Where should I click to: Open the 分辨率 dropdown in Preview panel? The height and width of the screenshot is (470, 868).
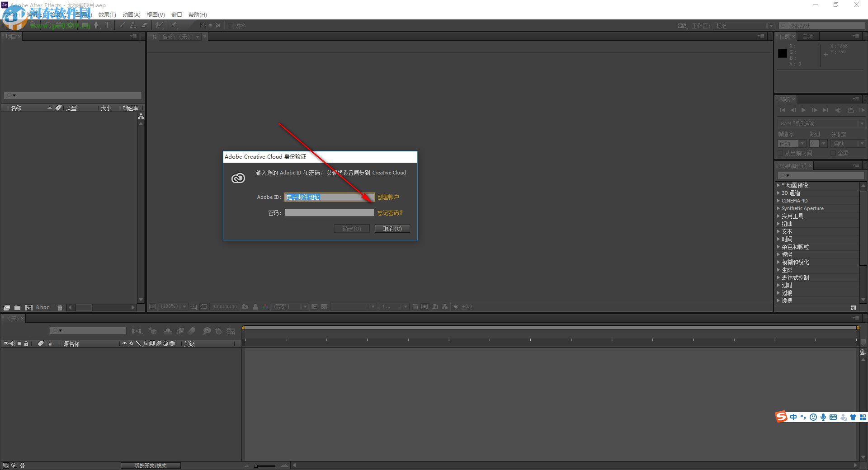(x=849, y=144)
